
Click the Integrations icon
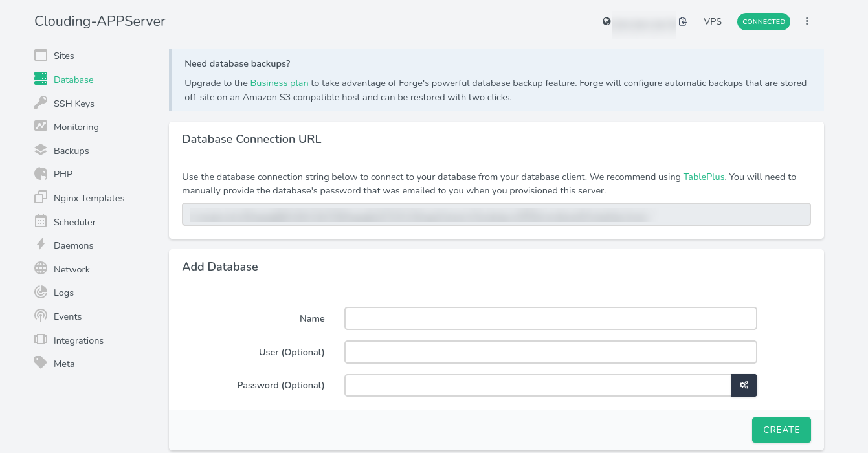pos(41,340)
